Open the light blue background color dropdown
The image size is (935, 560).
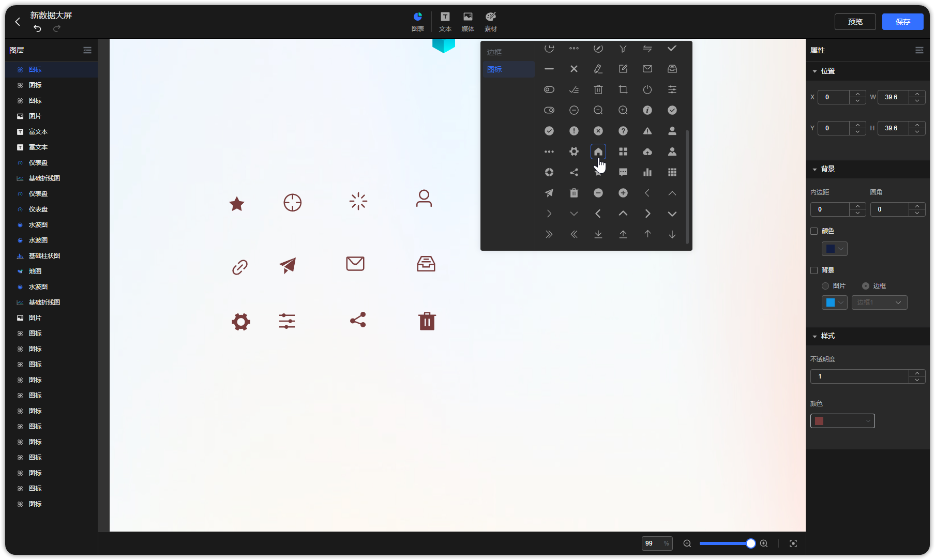coord(834,302)
